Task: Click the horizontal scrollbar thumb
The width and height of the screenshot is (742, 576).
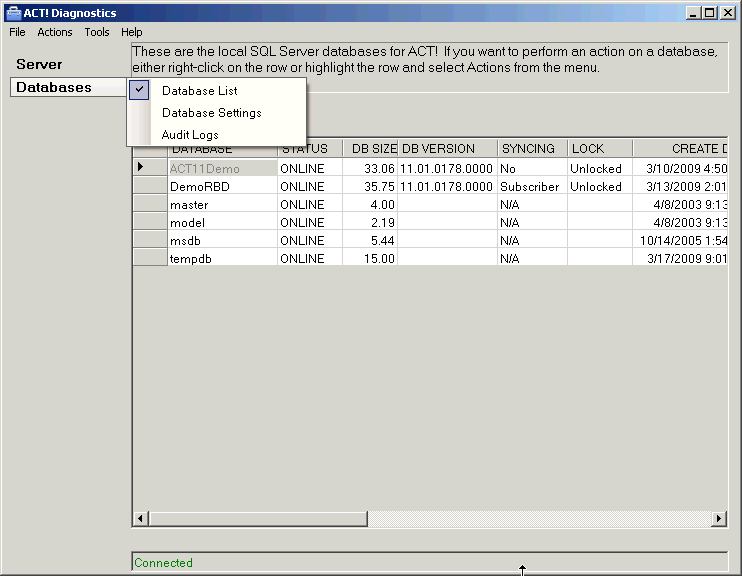Action: (x=258, y=518)
